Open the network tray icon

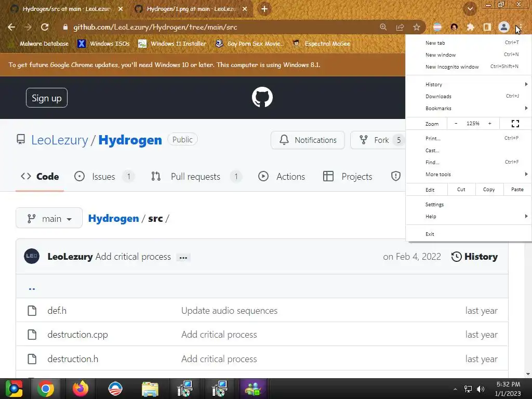tap(468, 389)
